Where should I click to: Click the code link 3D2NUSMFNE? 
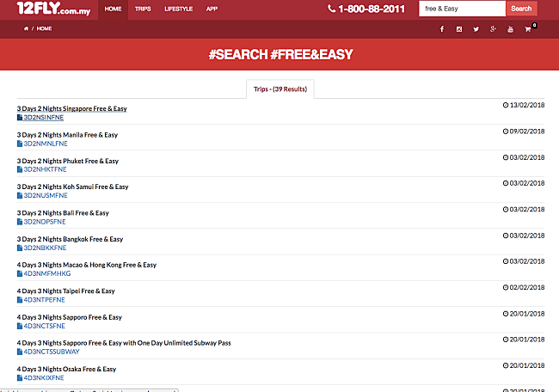point(46,195)
